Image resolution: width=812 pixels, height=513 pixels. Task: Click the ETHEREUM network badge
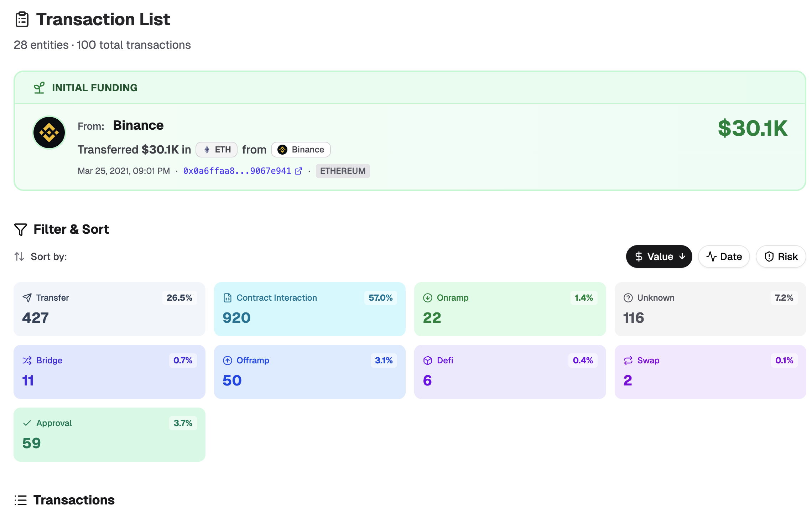(342, 171)
